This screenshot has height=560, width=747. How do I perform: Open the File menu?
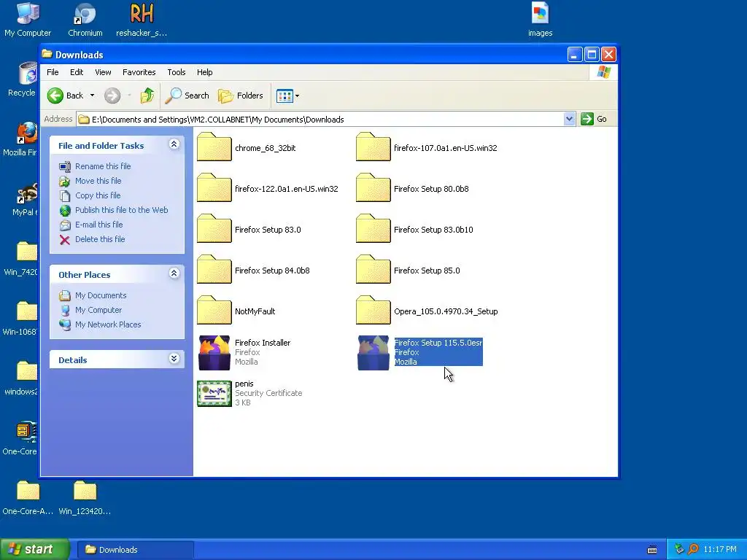(53, 72)
